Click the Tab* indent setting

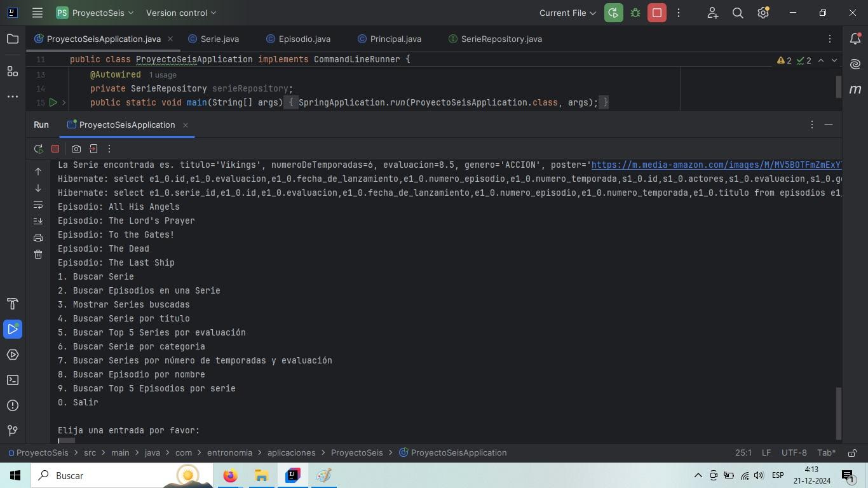click(x=826, y=453)
